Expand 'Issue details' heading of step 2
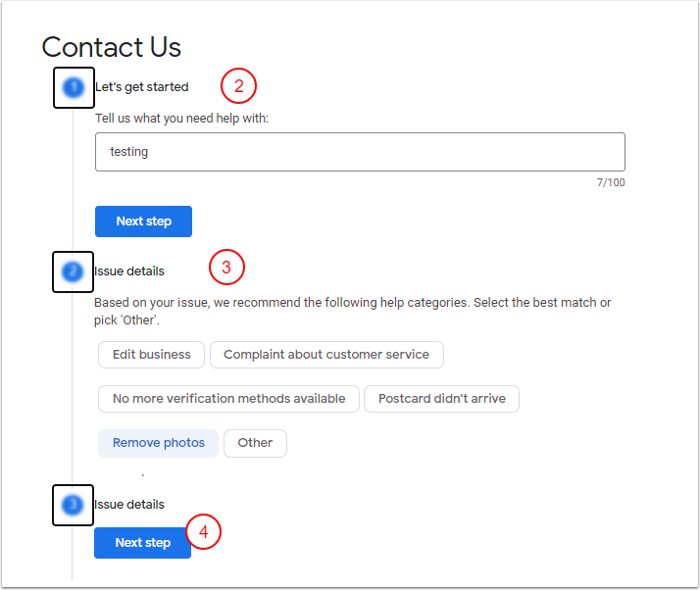 point(129,271)
